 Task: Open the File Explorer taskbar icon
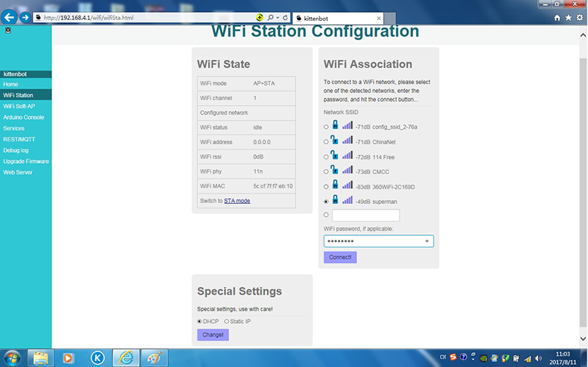click(x=40, y=357)
